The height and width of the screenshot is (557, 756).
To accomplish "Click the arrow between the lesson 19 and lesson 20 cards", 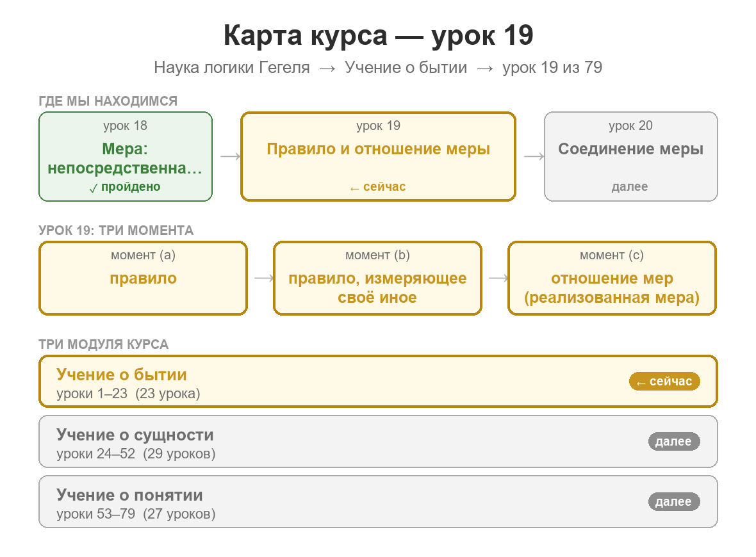I will [x=534, y=156].
